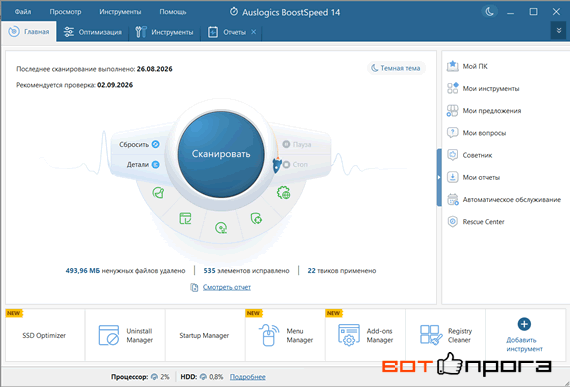Click the HDD usage gauge icon

click(203, 377)
